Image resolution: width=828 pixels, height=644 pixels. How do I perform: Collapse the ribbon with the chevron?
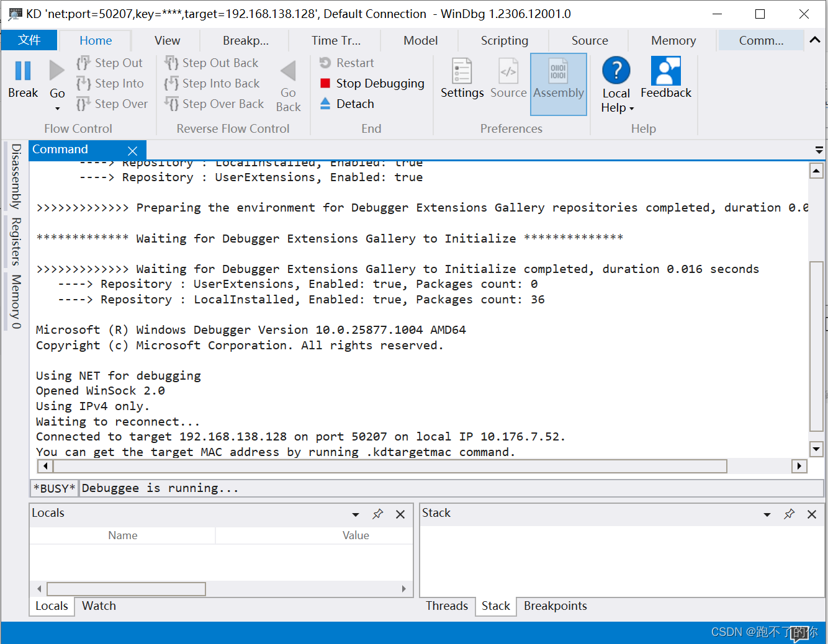coord(815,40)
